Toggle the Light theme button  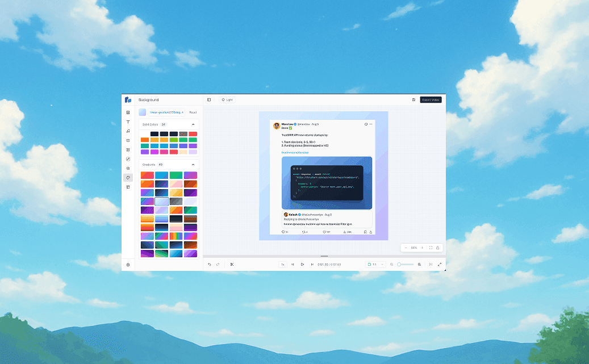[227, 100]
